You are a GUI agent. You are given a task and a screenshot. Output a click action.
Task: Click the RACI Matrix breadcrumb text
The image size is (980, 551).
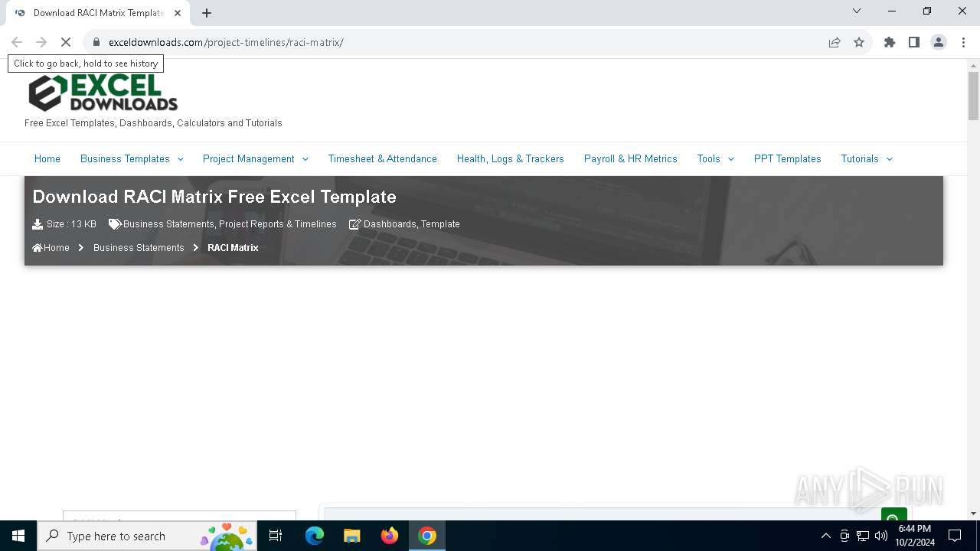pos(233,248)
